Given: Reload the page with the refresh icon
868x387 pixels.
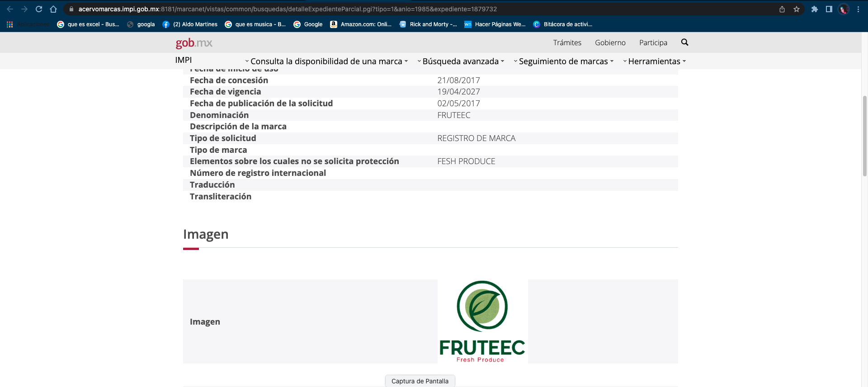Looking at the screenshot, I should [39, 9].
